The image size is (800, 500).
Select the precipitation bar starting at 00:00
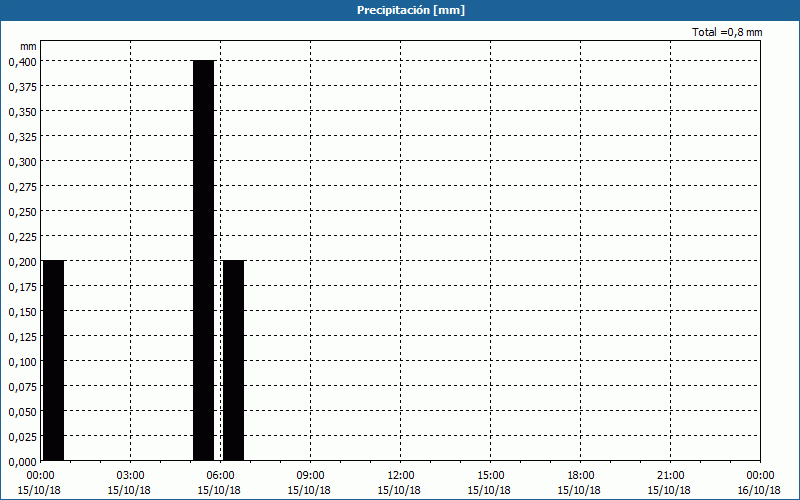click(54, 360)
